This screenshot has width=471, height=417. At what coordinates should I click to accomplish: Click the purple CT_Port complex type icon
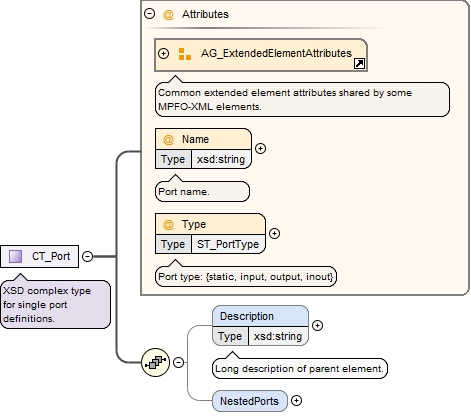[x=15, y=256]
